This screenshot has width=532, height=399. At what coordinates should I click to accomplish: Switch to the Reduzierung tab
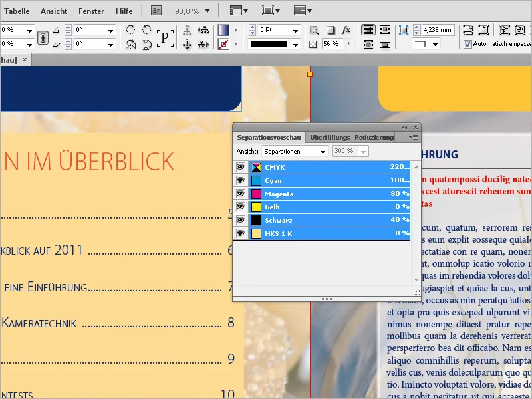pos(374,138)
